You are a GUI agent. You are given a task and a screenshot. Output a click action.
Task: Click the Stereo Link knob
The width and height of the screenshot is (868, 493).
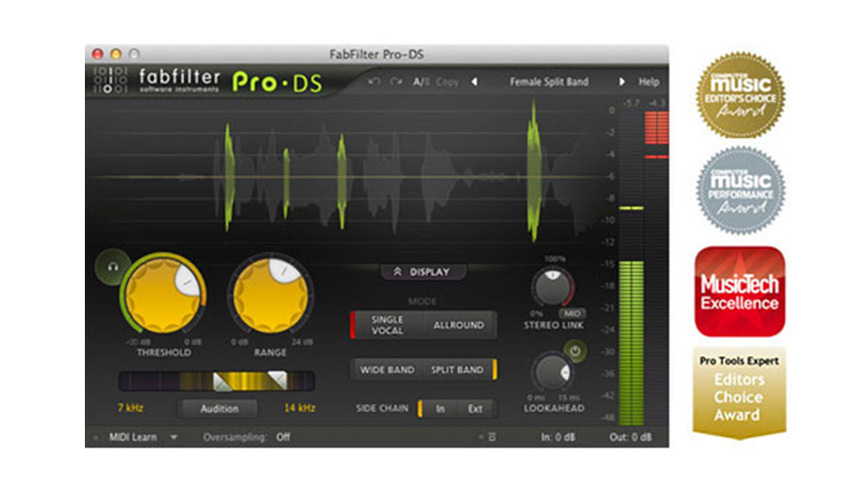(553, 287)
